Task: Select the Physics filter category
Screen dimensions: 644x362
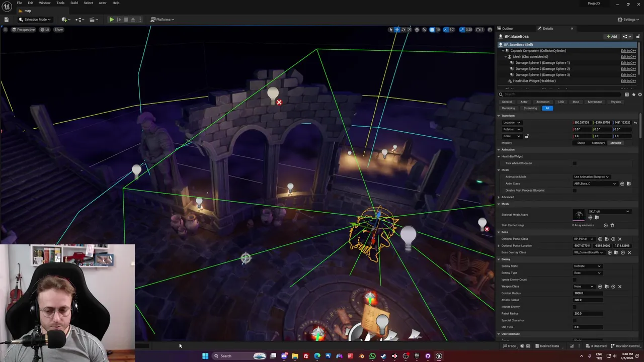Action: click(615, 102)
